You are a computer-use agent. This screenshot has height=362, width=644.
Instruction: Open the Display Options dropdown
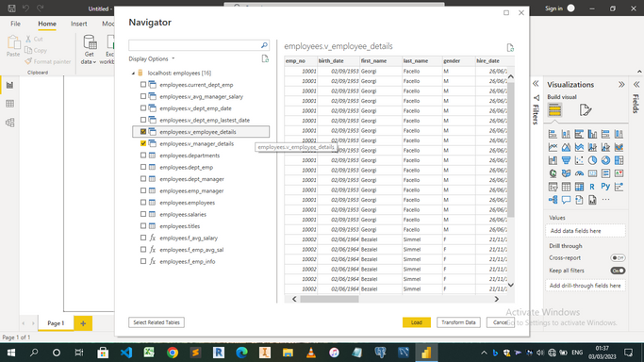pyautogui.click(x=152, y=58)
